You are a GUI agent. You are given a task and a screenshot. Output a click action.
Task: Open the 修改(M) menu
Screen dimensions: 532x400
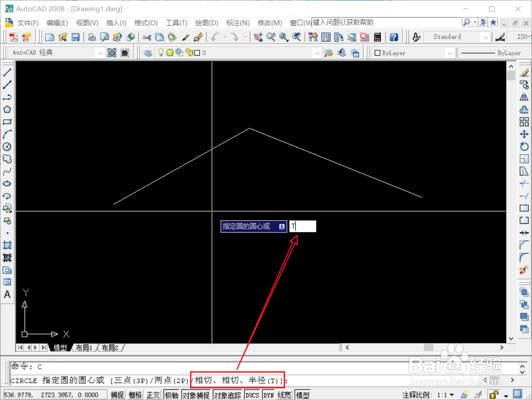pos(269,23)
